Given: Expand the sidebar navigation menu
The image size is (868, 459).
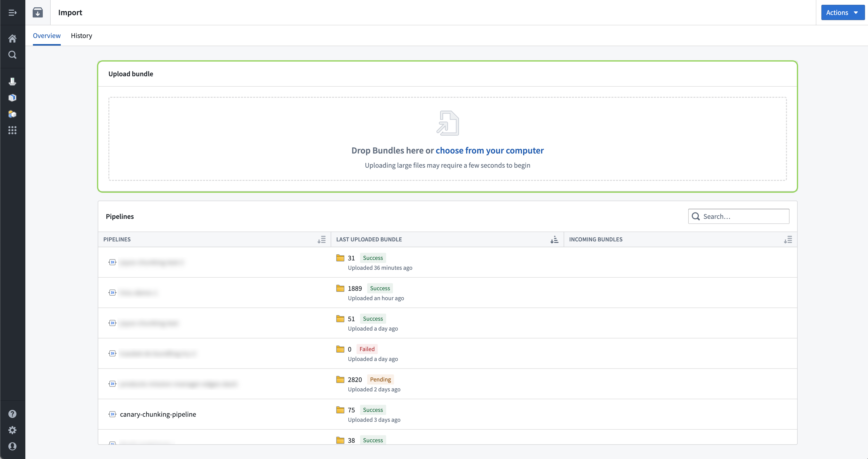Looking at the screenshot, I should (12, 12).
